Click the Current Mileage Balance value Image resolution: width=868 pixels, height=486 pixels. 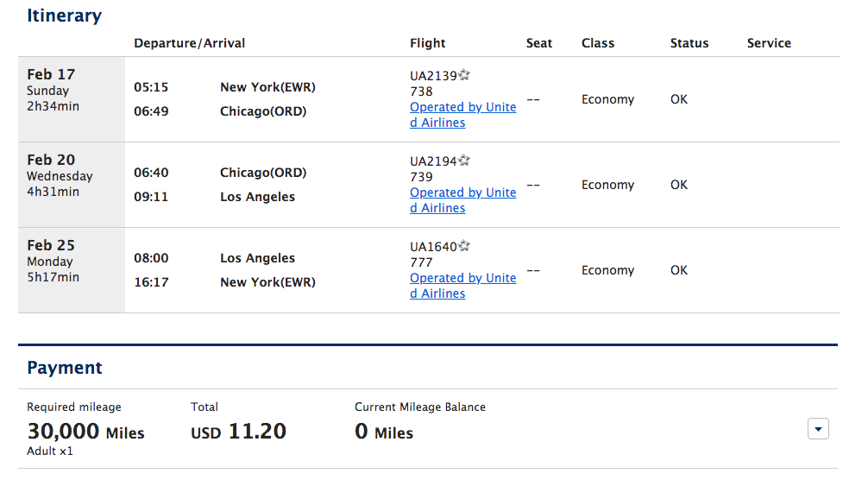point(384,432)
